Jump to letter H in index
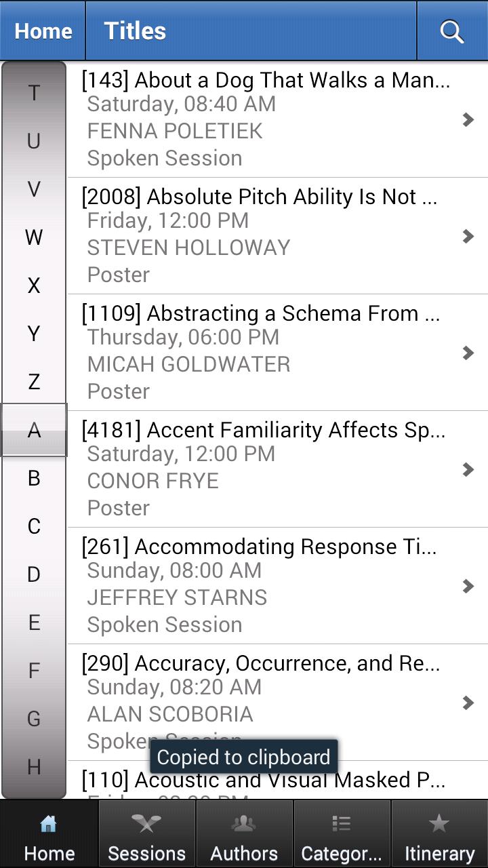 tap(34, 767)
